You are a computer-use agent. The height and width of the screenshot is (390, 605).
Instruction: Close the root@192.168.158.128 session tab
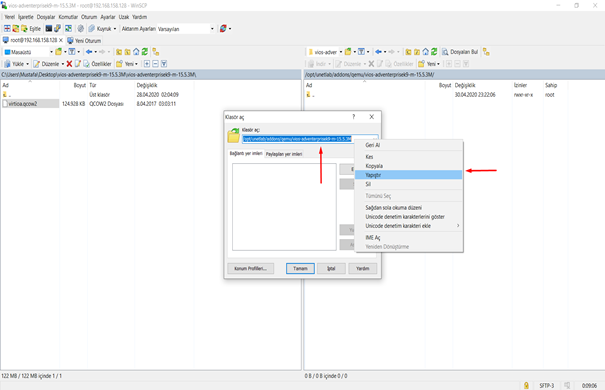(61, 40)
